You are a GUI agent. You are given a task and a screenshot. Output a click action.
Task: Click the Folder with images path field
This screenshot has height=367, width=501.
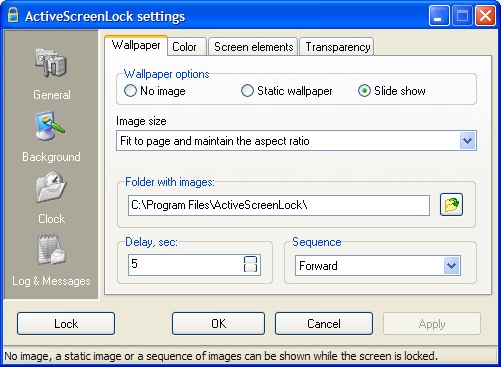(x=279, y=205)
